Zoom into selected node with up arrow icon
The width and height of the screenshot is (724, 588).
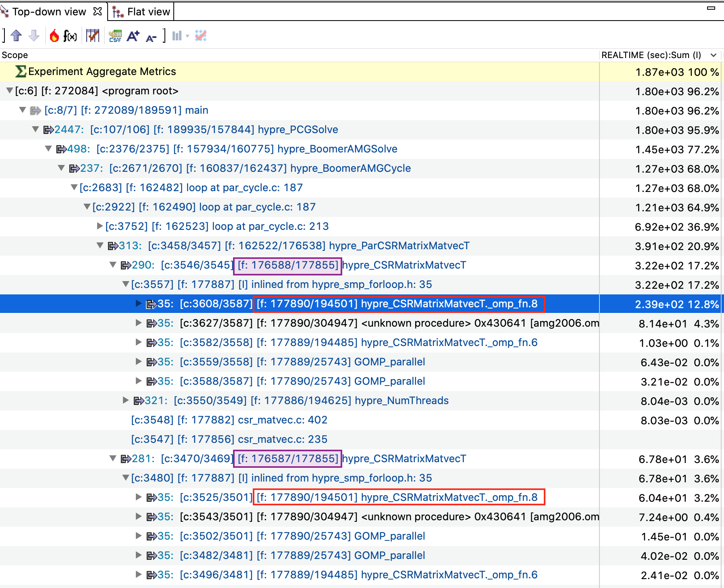coord(16,35)
